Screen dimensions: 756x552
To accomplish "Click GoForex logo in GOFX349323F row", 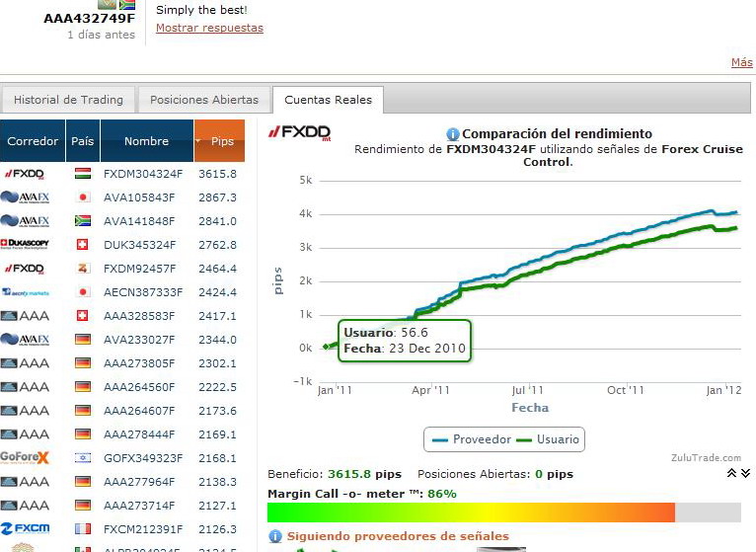I will 25,457.
